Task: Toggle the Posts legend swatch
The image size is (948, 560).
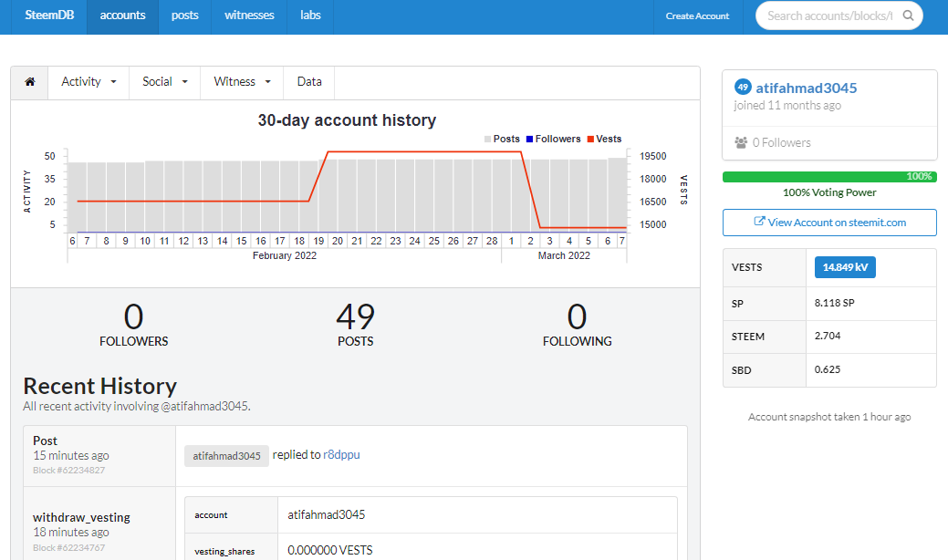Action: [x=487, y=139]
